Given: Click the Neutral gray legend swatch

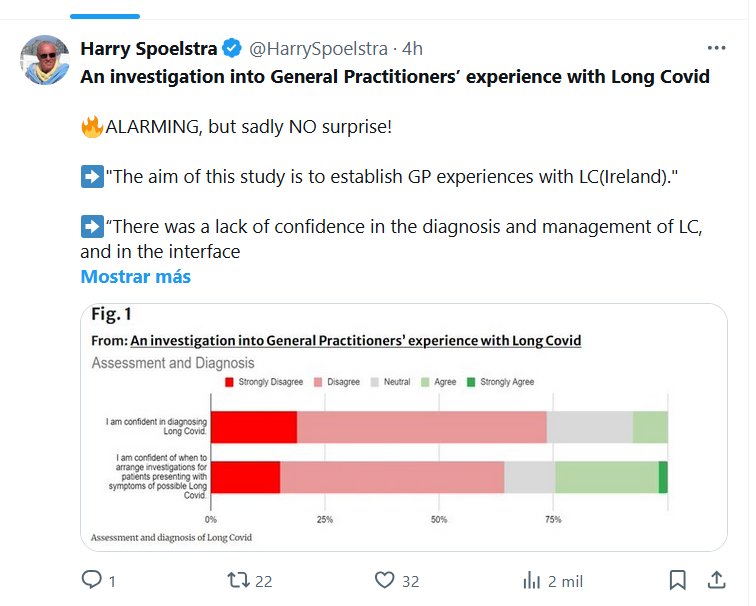Looking at the screenshot, I should tap(375, 382).
